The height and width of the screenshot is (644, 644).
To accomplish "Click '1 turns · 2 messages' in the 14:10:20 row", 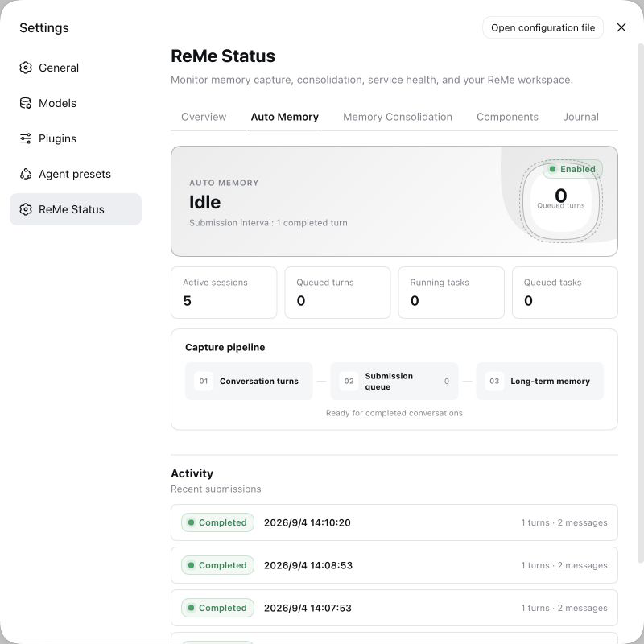I will pos(564,522).
